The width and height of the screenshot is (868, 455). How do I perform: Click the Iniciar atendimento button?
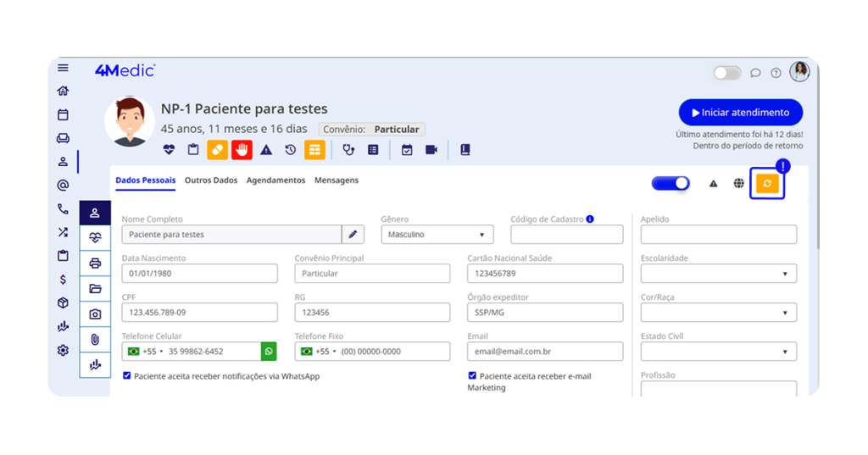740,113
